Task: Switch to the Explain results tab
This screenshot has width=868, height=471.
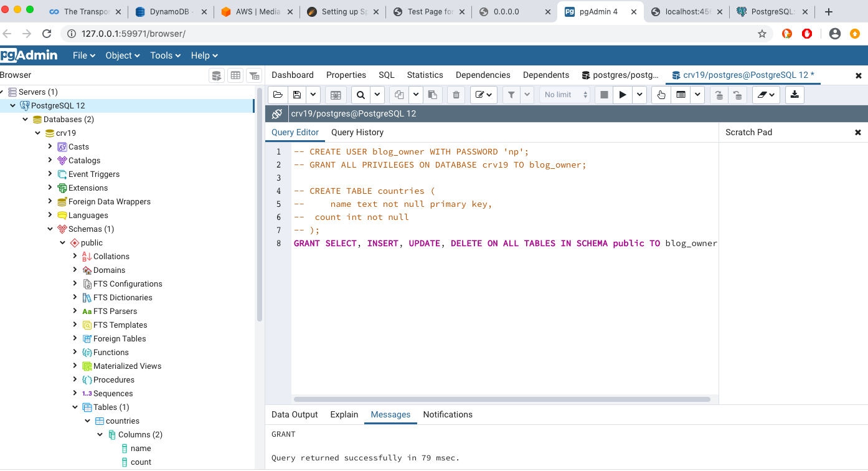Action: 344,414
